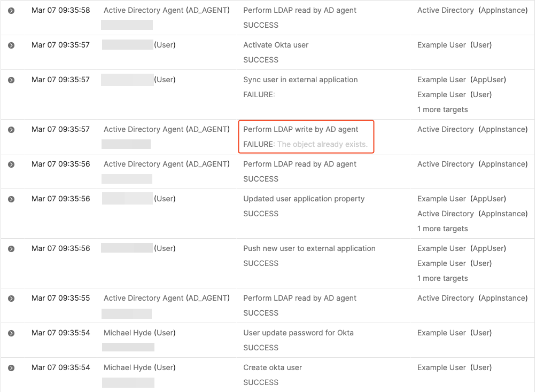Expand the 09:35:55 LDAP read event row
536x392 pixels.
point(11,299)
